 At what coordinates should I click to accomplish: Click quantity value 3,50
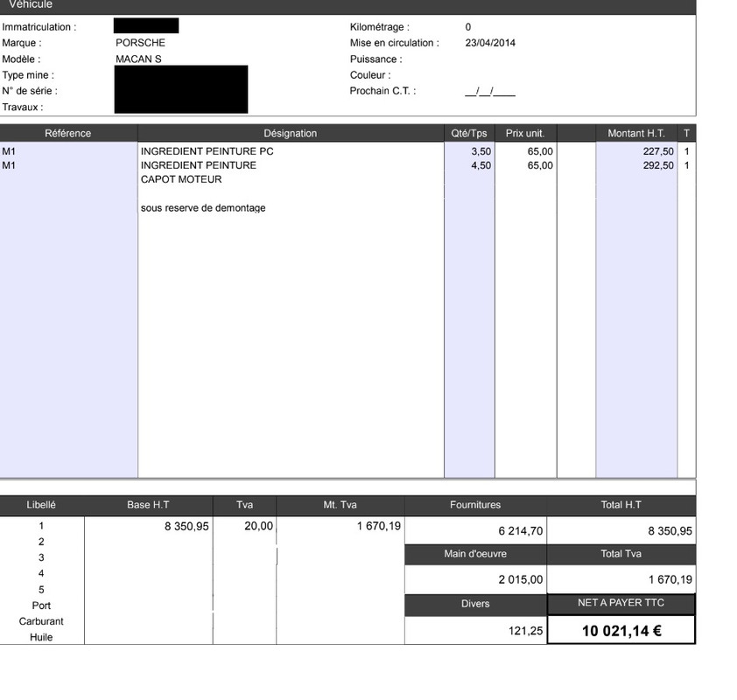tap(481, 151)
